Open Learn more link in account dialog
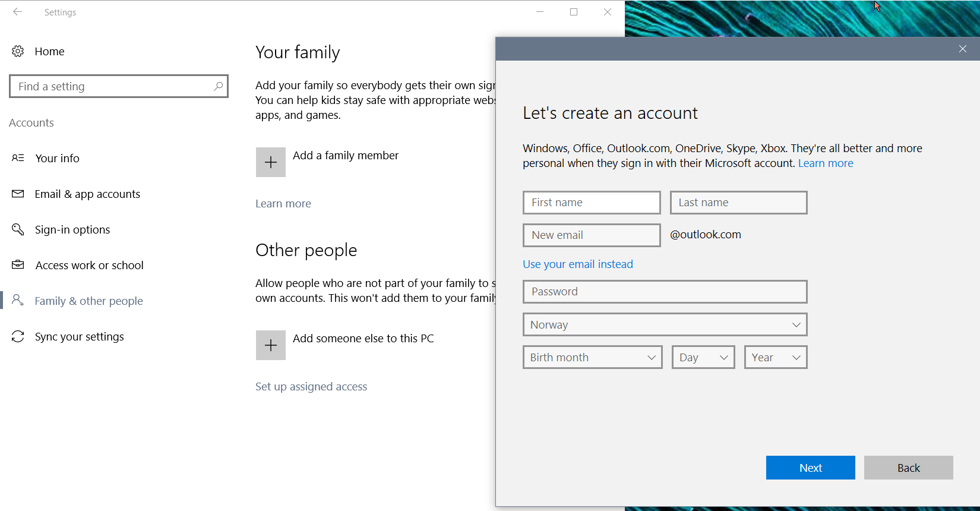 826,163
